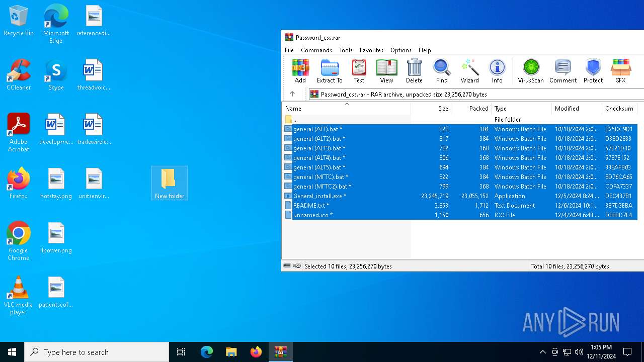Select the Microsoft Edge desktop shortcut

click(x=56, y=24)
